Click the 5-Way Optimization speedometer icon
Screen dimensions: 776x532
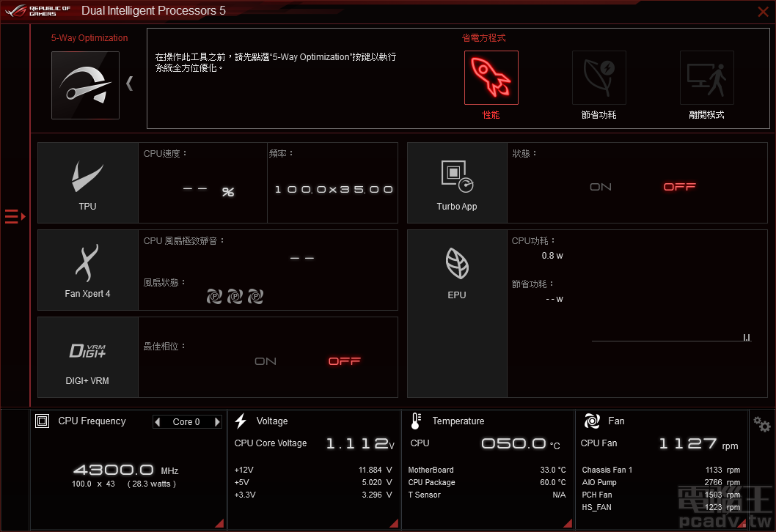coord(85,85)
